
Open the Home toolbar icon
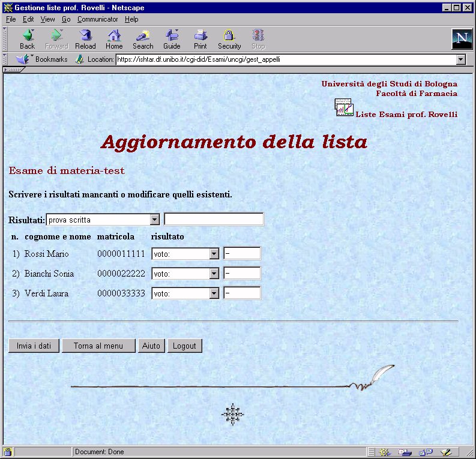pyautogui.click(x=114, y=40)
